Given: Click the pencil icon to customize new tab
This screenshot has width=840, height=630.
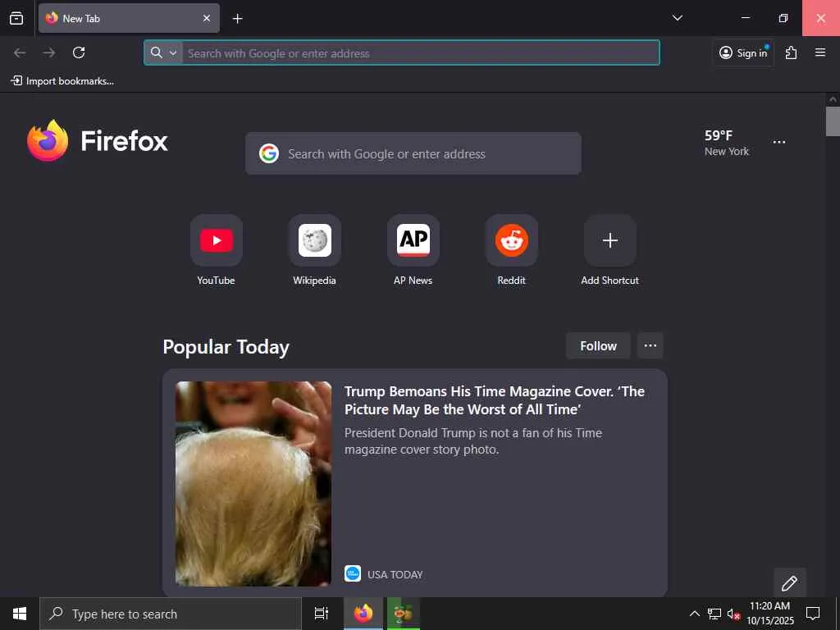Looking at the screenshot, I should point(790,583).
